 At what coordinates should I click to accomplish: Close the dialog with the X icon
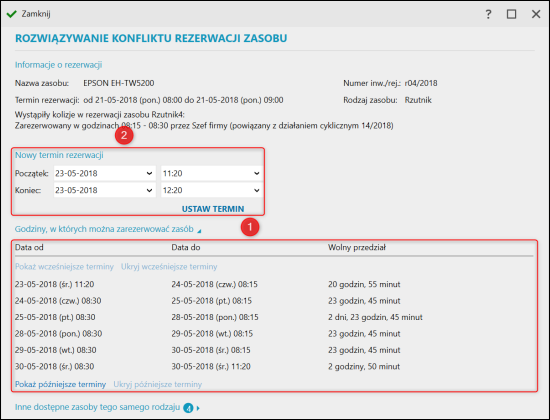(536, 14)
